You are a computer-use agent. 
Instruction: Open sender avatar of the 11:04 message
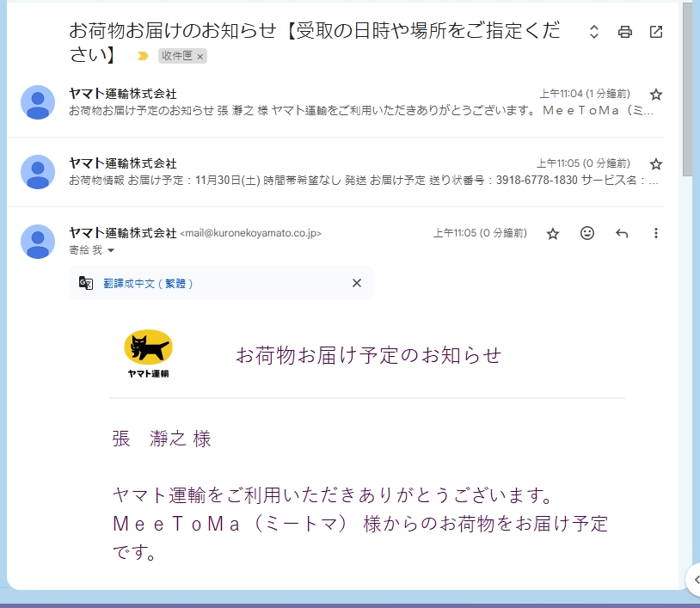[38, 102]
